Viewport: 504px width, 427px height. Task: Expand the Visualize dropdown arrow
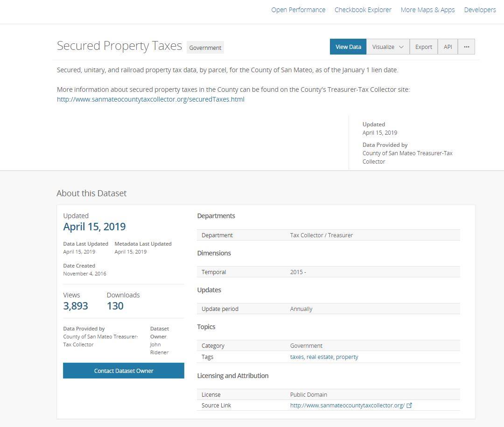coord(401,47)
